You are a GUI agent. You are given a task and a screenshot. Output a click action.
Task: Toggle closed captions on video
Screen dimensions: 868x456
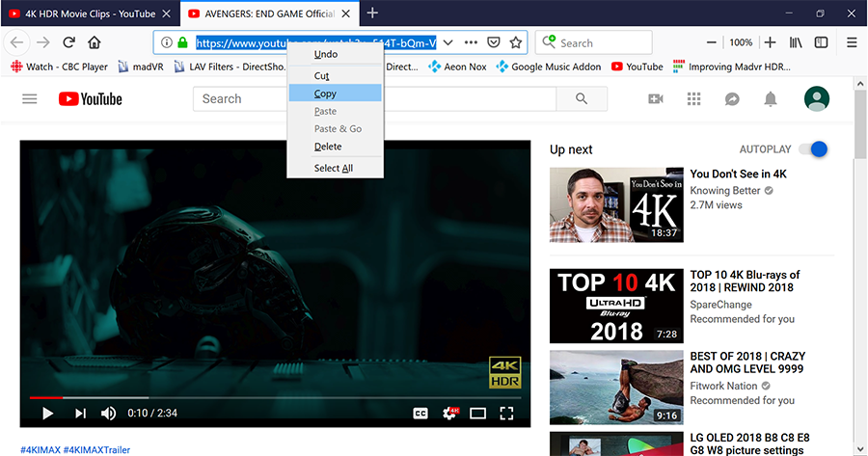click(x=420, y=414)
